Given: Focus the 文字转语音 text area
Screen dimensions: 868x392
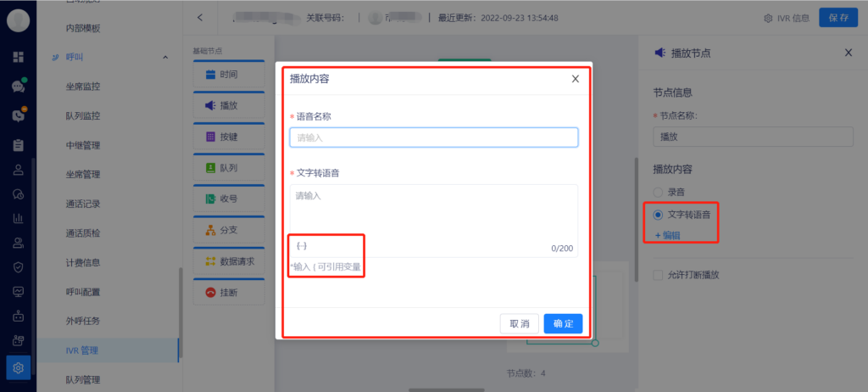Looking at the screenshot, I should [434, 221].
